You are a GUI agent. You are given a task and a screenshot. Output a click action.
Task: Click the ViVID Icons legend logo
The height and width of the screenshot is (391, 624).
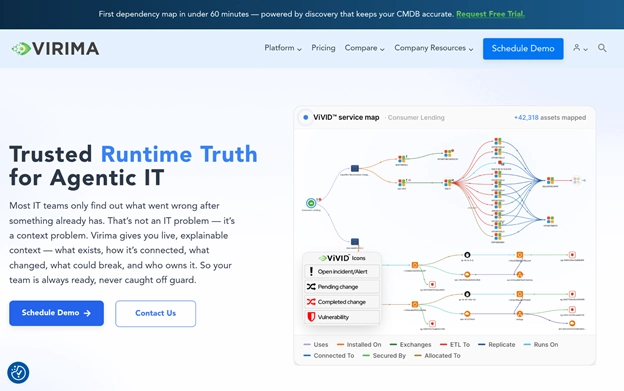point(334,258)
